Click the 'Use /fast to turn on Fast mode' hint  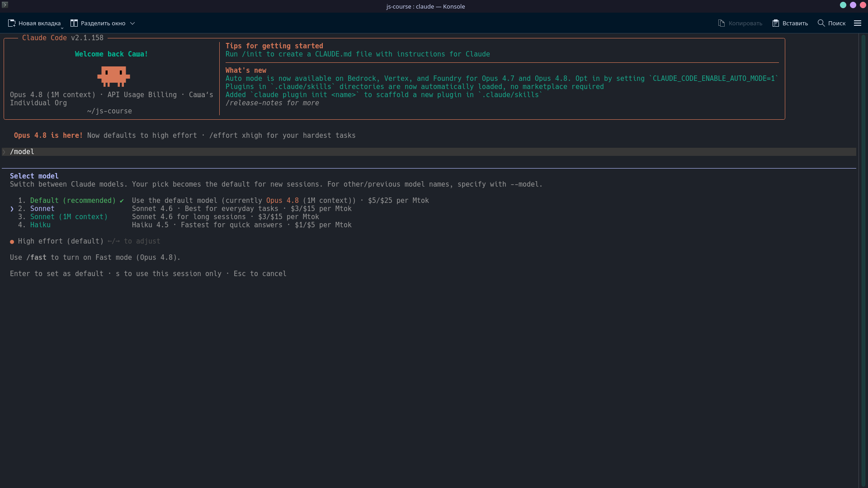click(95, 258)
